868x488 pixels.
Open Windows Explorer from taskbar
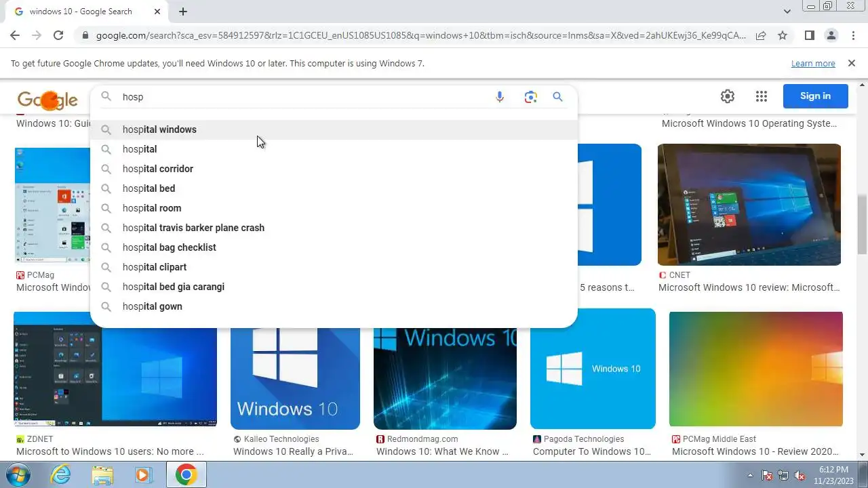coord(102,474)
